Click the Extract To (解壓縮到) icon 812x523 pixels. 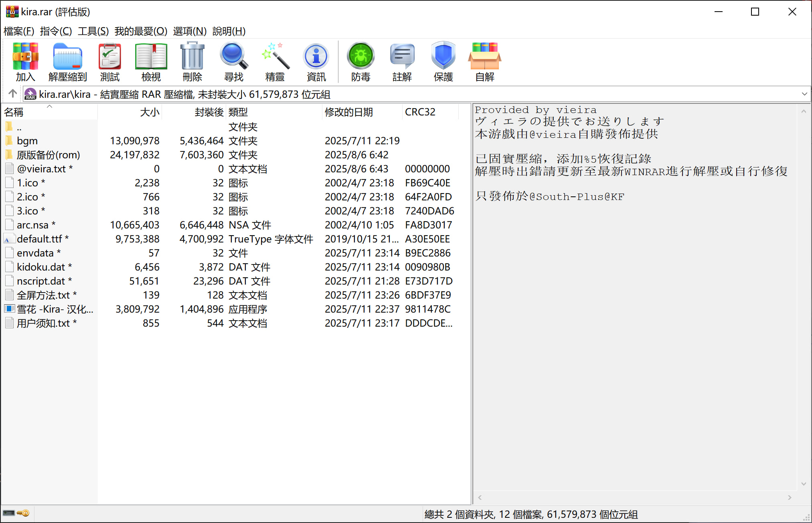pyautogui.click(x=67, y=61)
